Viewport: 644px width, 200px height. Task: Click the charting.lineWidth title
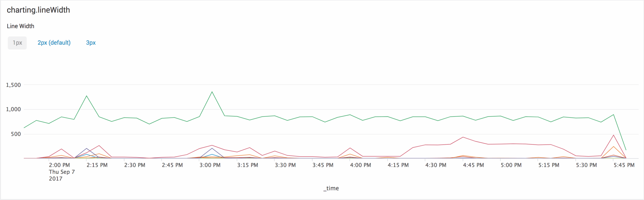38,10
